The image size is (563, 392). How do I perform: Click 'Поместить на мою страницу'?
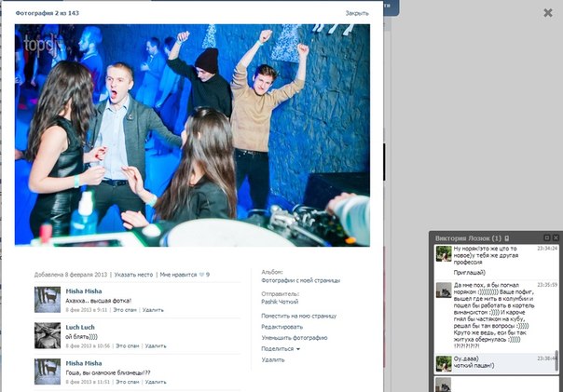point(298,317)
